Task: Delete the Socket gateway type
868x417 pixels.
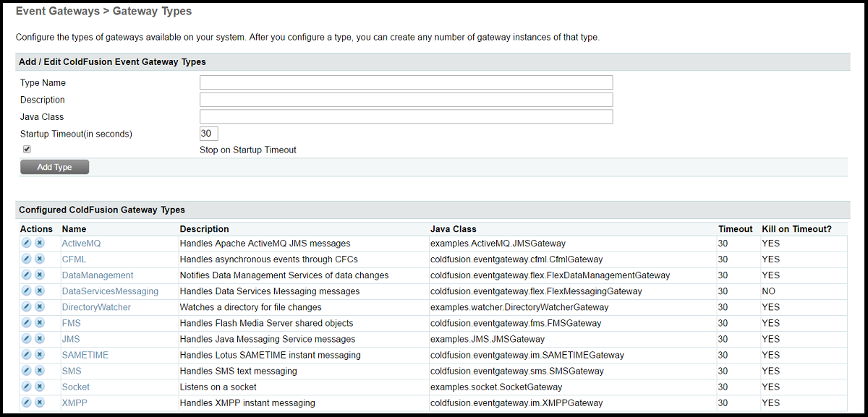Action: tap(40, 387)
